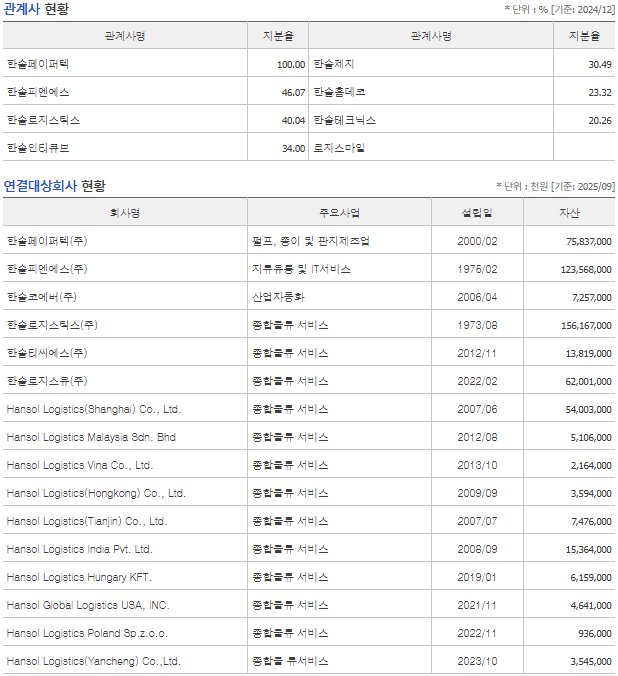Click the 2023/10 founding date
This screenshot has width=618, height=676.
pyautogui.click(x=477, y=661)
